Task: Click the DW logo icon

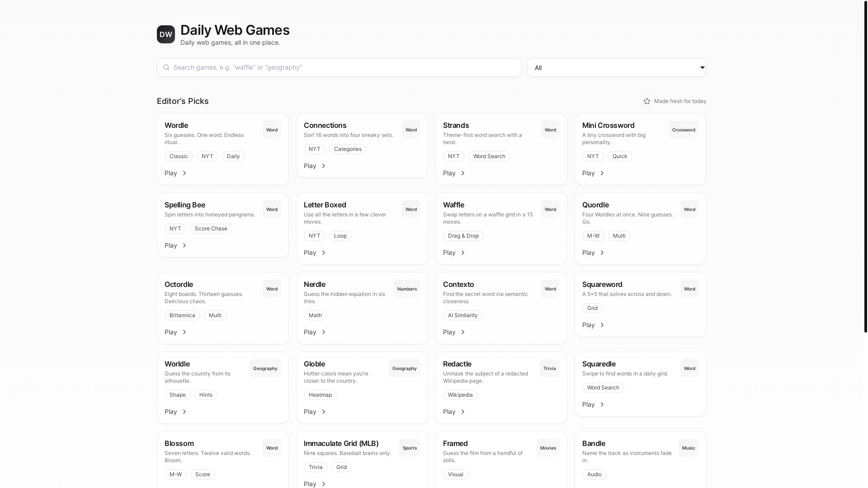Action: click(x=166, y=34)
